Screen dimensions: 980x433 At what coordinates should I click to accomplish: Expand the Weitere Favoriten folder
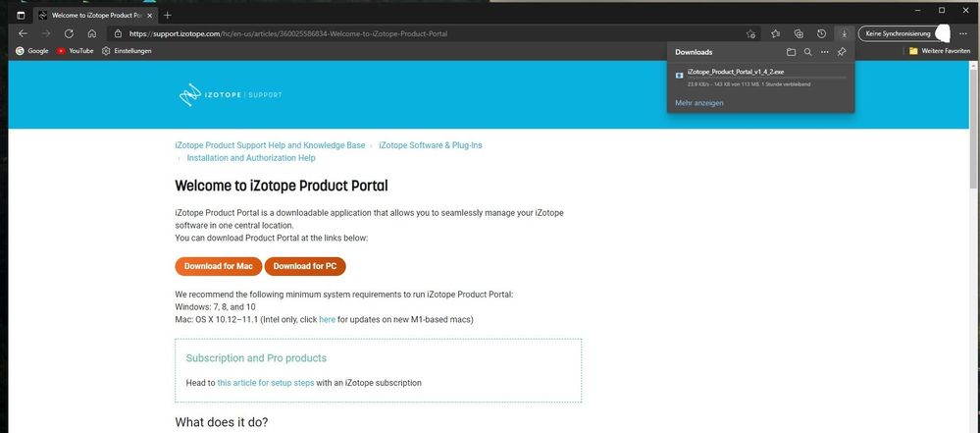click(x=940, y=51)
